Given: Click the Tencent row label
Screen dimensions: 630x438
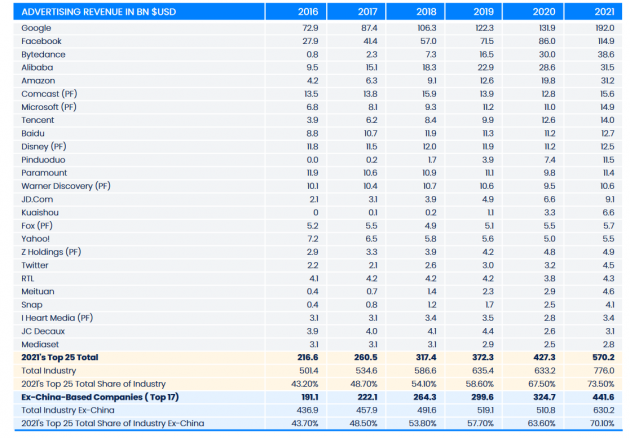Looking at the screenshot, I should coord(37,120).
